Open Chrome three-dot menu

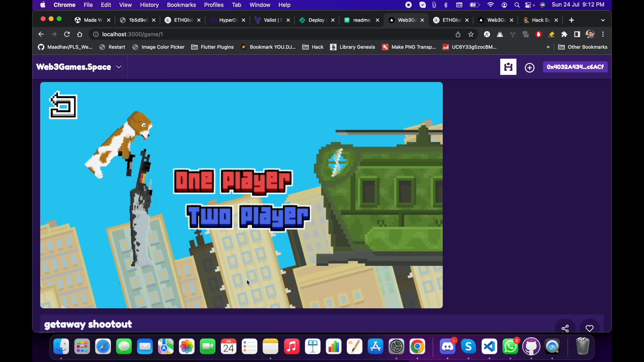pyautogui.click(x=603, y=34)
